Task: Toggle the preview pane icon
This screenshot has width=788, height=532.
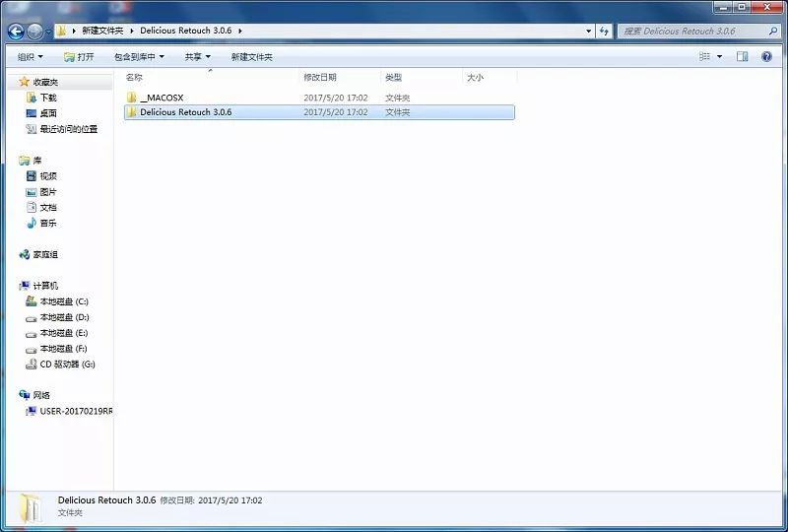Action: click(x=743, y=57)
